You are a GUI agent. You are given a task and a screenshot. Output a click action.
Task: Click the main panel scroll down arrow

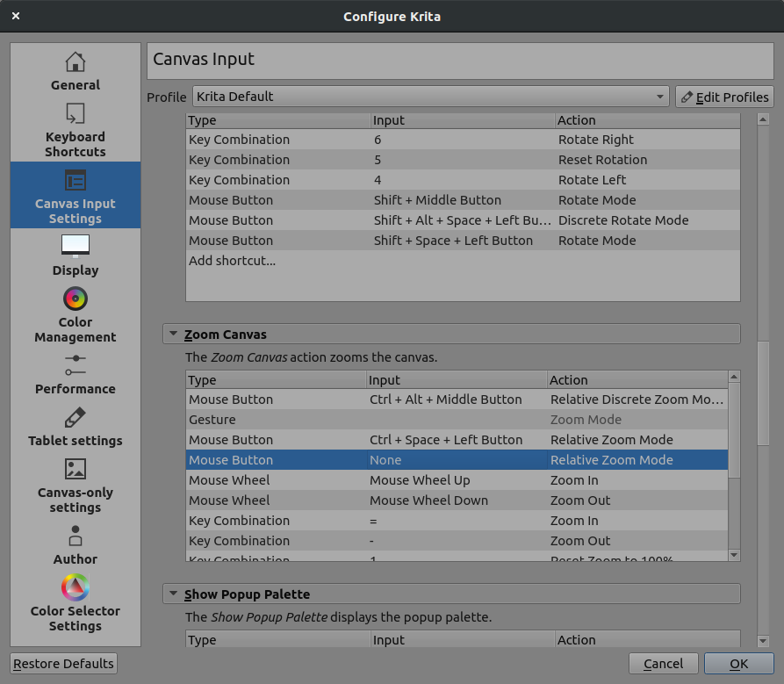[x=763, y=640]
